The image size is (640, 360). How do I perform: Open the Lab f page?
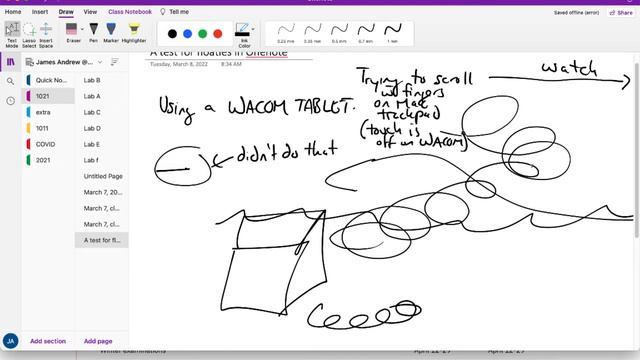[x=102, y=160]
